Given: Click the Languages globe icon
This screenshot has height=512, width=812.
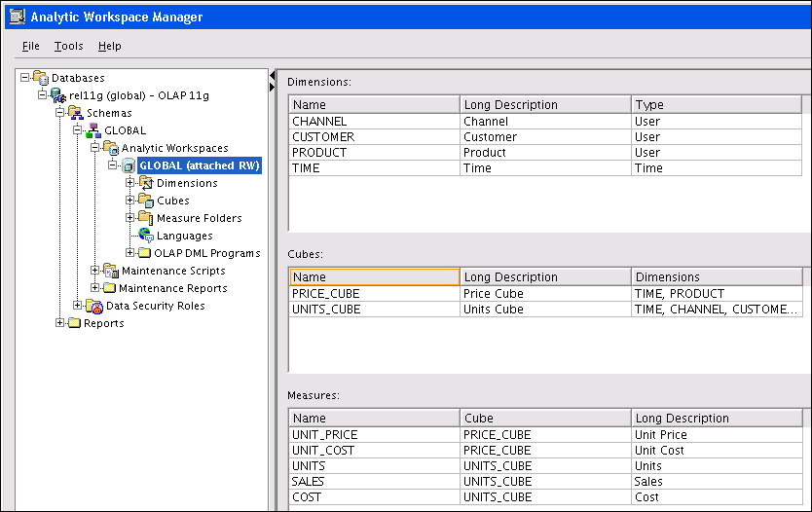Looking at the screenshot, I should coord(146,236).
